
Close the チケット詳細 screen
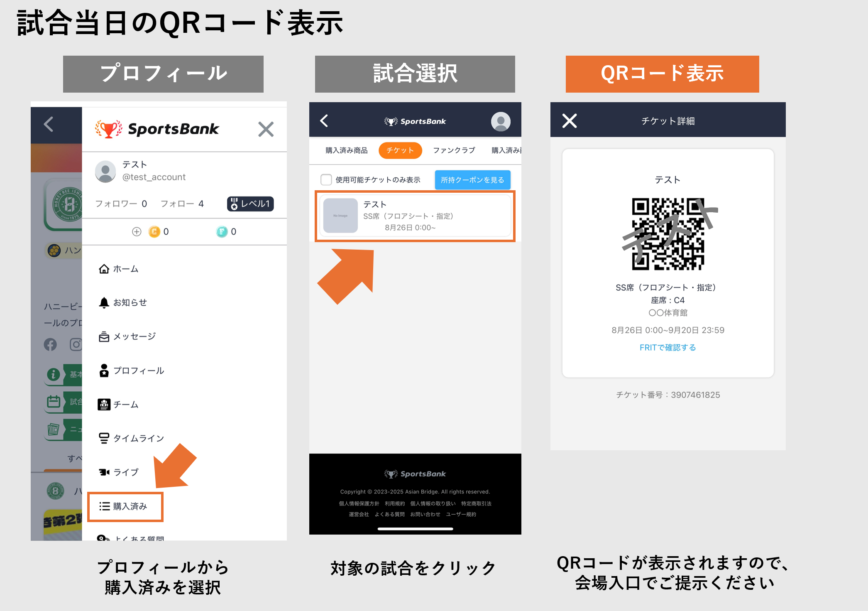click(570, 121)
